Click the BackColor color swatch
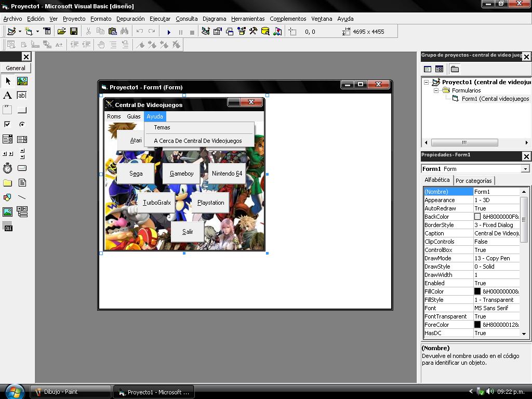Screen dimensions: 532x399 coord(477,217)
